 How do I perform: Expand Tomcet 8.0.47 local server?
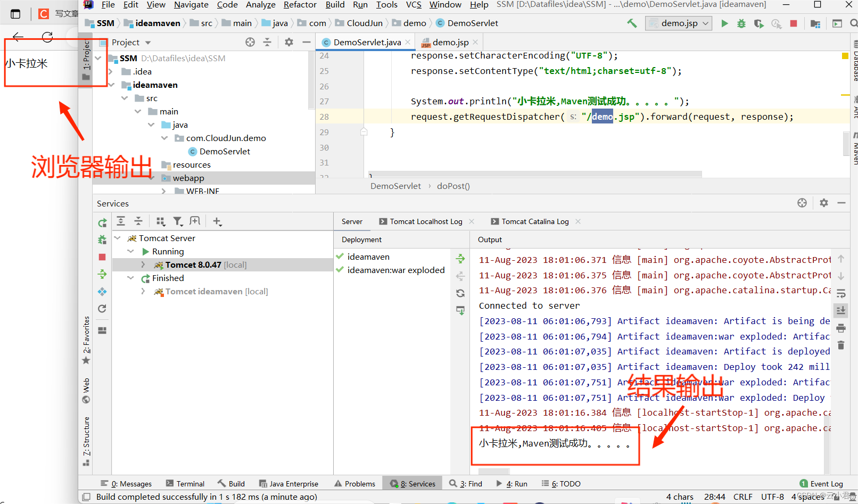click(x=143, y=265)
